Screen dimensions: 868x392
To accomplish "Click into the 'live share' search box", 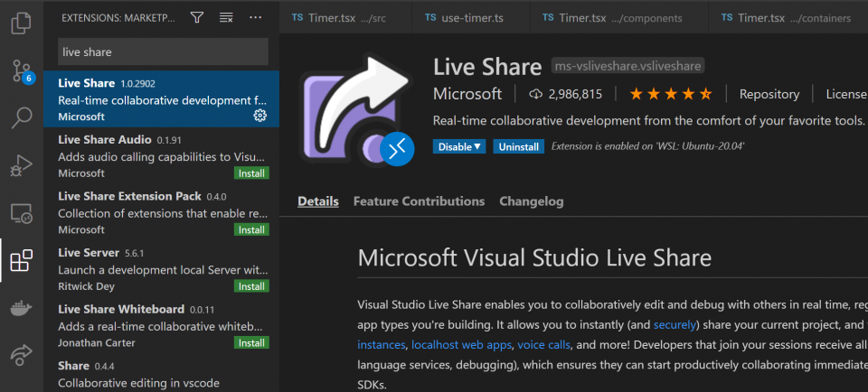I will pyautogui.click(x=163, y=52).
